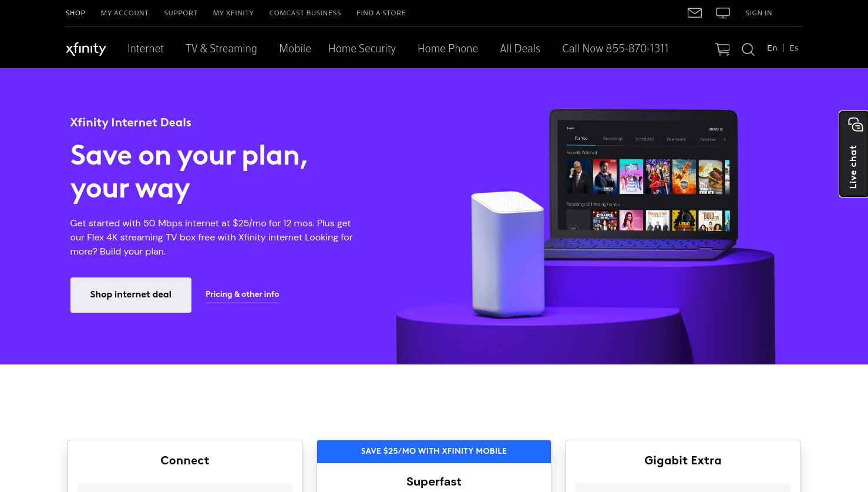Go to homepage via xfinity logo

[86, 49]
